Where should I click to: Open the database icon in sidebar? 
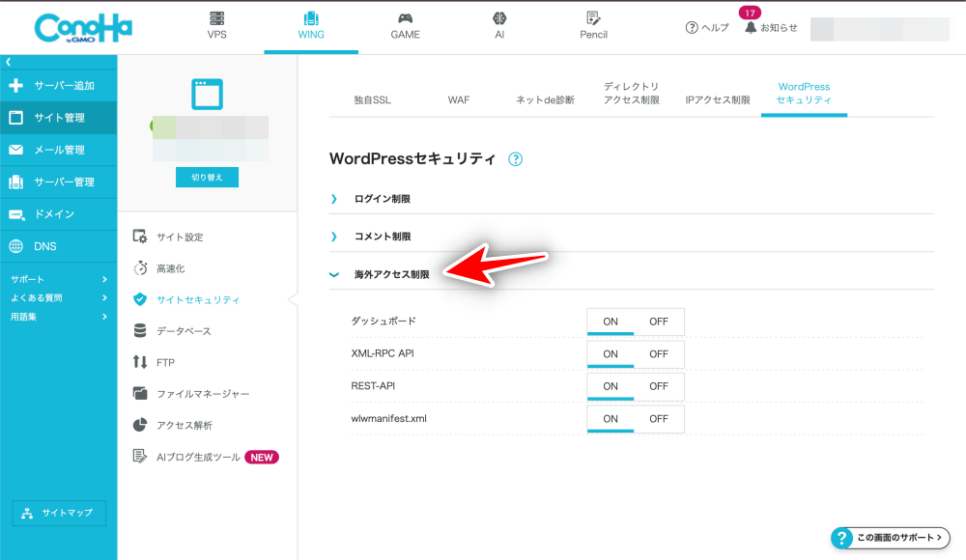[140, 331]
